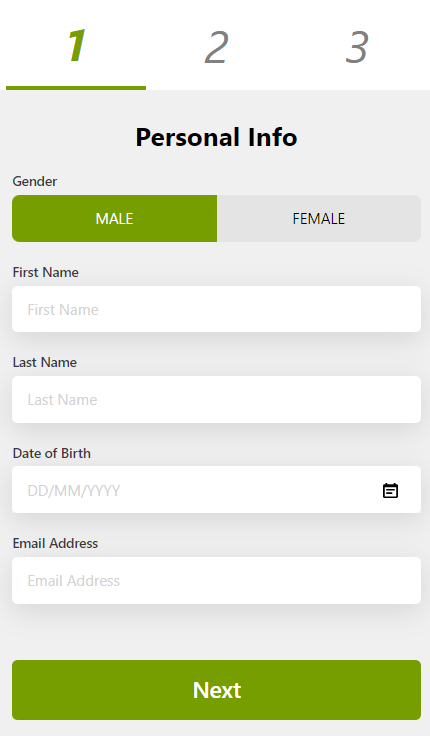Select MALE gender option
The image size is (430, 736).
(115, 219)
